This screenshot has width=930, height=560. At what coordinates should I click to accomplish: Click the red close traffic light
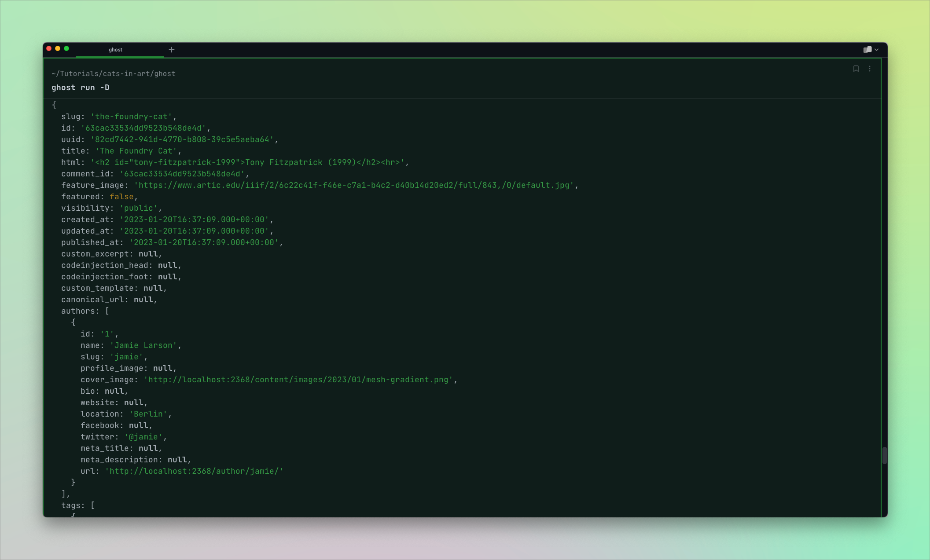(x=49, y=48)
